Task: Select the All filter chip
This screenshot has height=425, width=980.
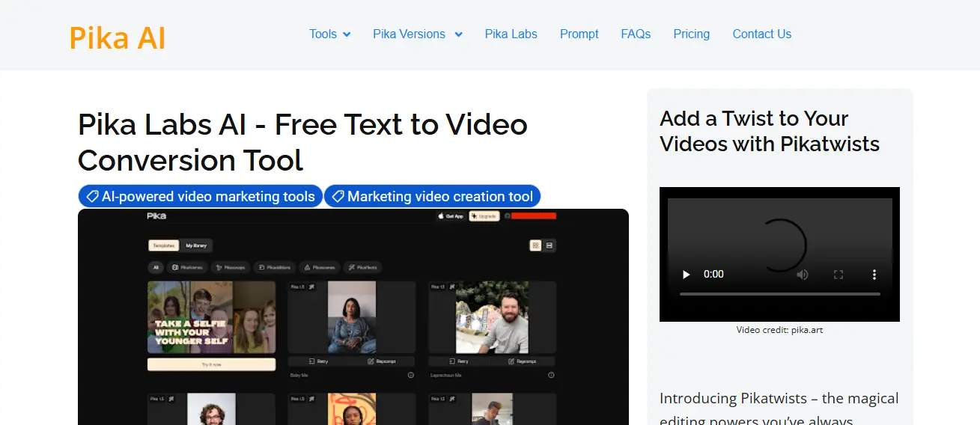Action: tap(156, 267)
